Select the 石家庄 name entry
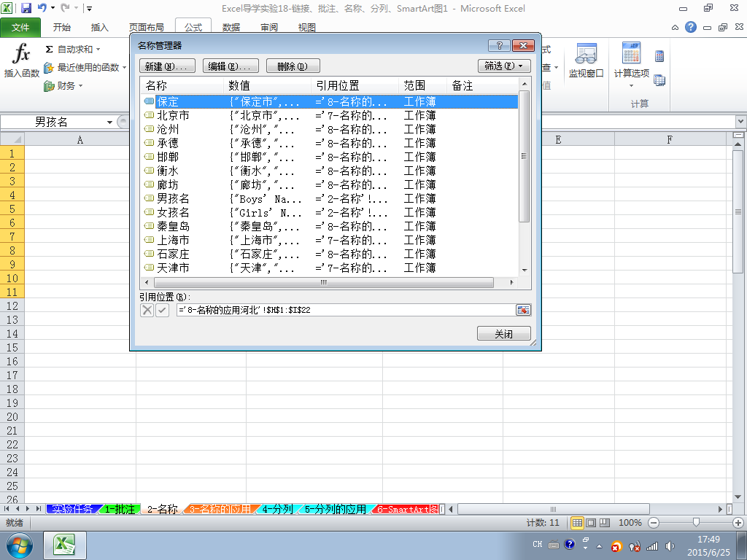 [330, 254]
